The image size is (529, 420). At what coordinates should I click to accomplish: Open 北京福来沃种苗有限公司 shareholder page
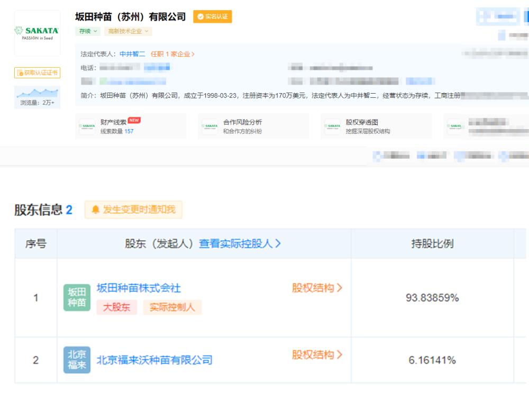[x=153, y=360]
